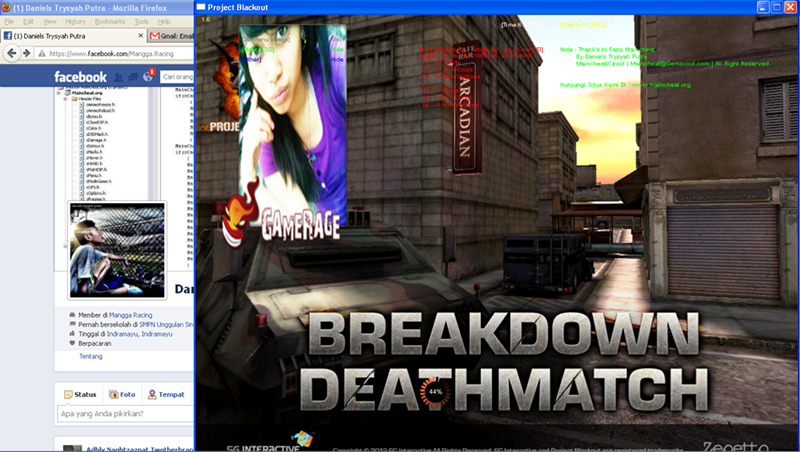
Task: Select the [Other] cheat menu entry
Action: (x=252, y=60)
